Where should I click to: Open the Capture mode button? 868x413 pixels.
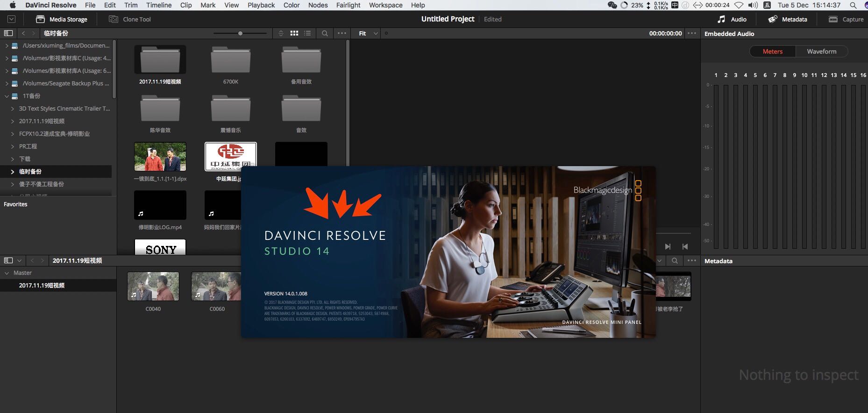846,19
